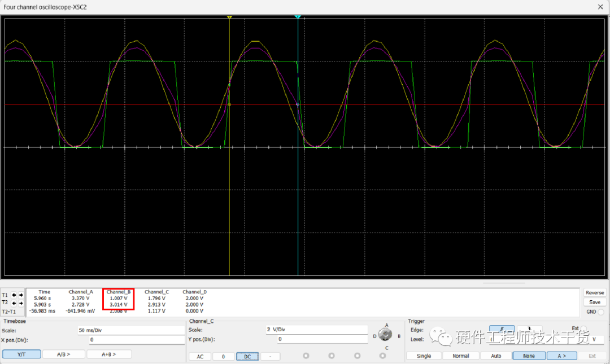Click the third channel input terminal
610x364 pixels.
coord(357,356)
